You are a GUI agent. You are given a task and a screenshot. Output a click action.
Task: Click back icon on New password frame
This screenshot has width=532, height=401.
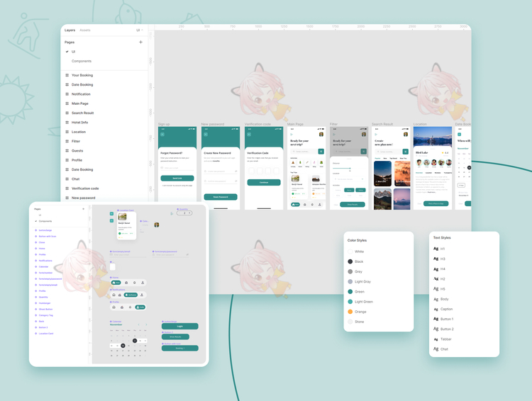pyautogui.click(x=206, y=135)
